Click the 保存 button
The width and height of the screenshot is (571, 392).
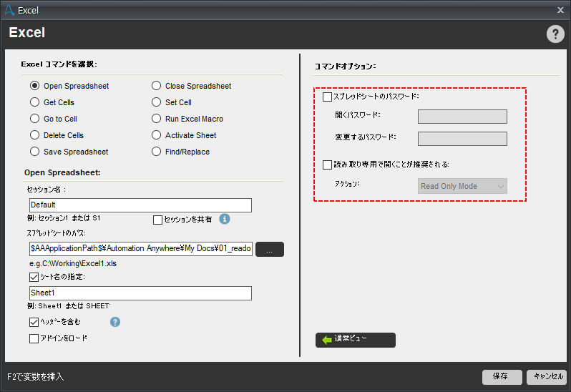pos(502,377)
